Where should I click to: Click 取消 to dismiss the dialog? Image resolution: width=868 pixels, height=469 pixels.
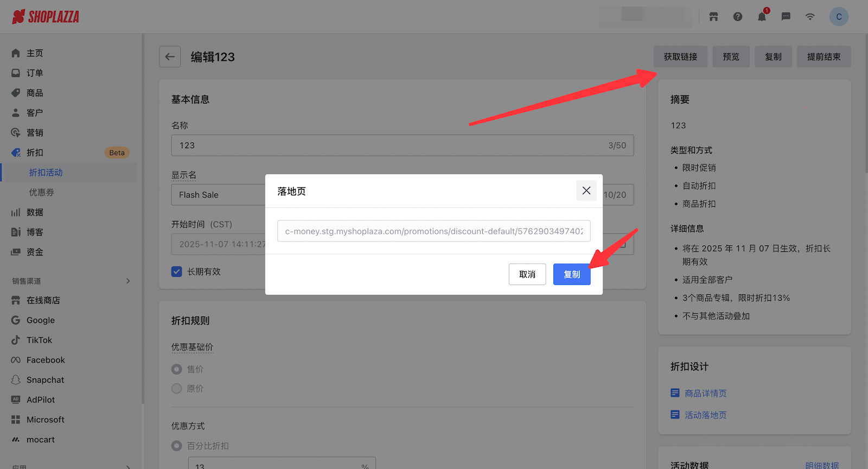click(527, 275)
